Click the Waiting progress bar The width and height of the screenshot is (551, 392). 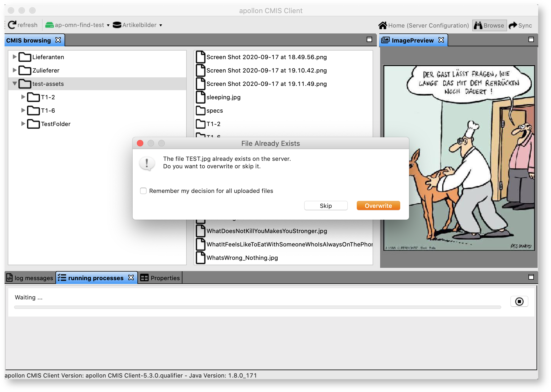pos(257,307)
